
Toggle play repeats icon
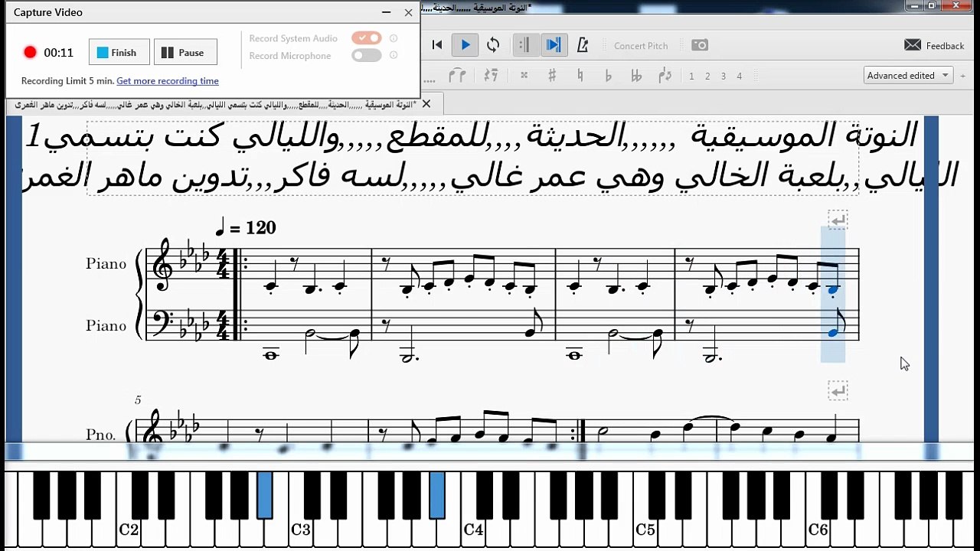(524, 45)
